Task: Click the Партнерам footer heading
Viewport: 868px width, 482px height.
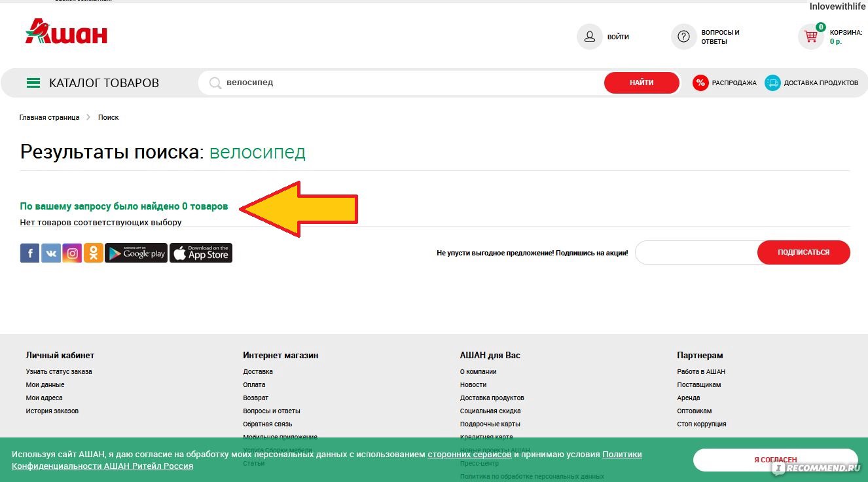Action: coord(700,355)
